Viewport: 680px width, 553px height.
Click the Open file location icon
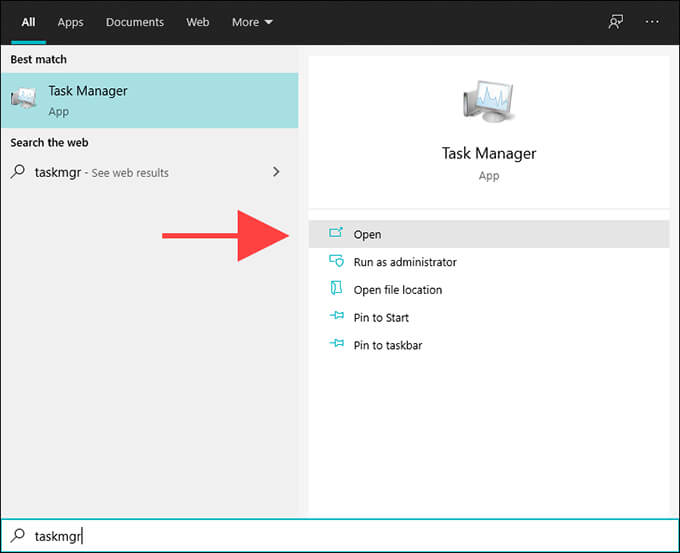[336, 288]
